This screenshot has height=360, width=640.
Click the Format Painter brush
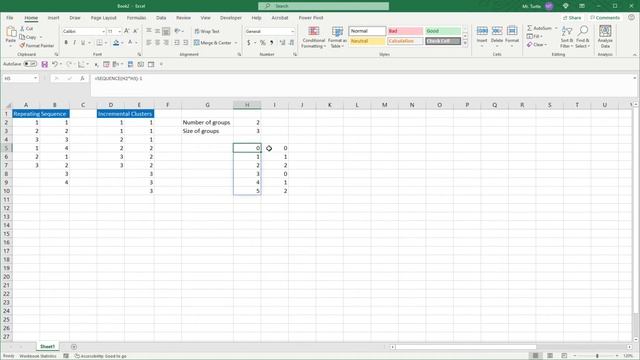(x=22, y=45)
